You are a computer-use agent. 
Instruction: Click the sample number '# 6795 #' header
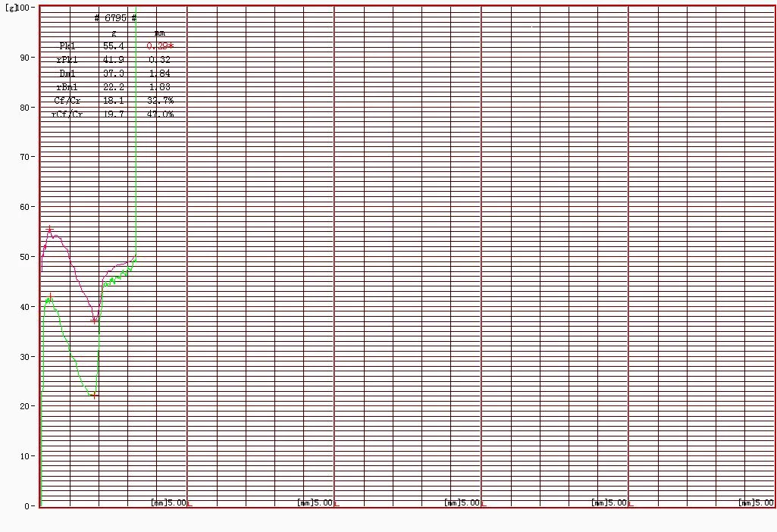115,18
